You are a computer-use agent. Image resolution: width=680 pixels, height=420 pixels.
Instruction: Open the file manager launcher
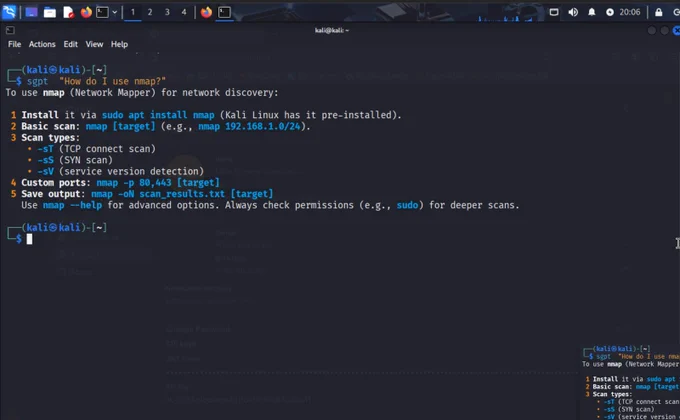tap(50, 12)
